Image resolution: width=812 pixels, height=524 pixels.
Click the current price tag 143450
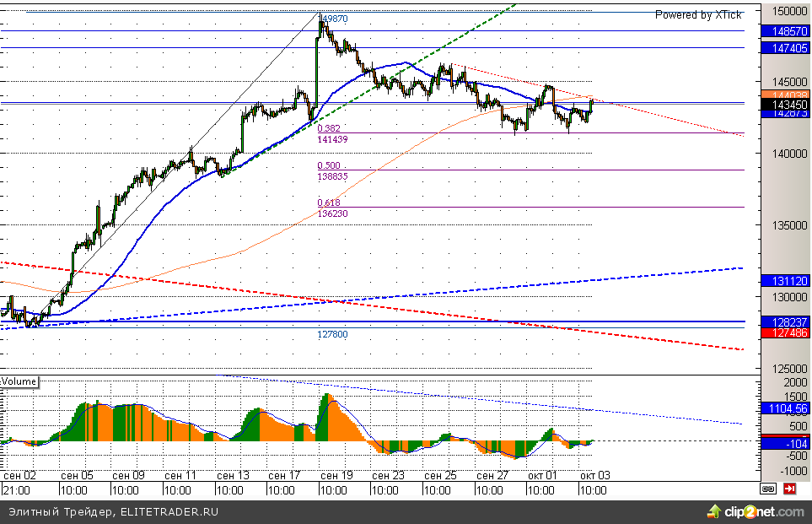click(x=785, y=104)
